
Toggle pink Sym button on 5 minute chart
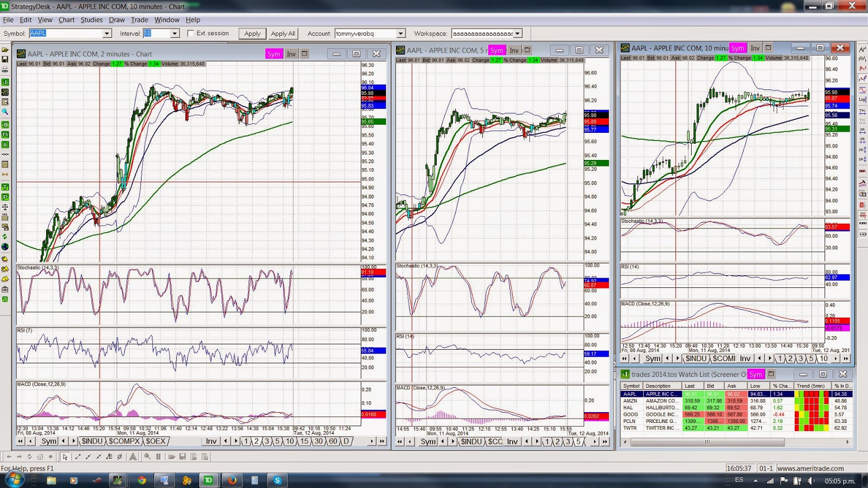coord(496,50)
